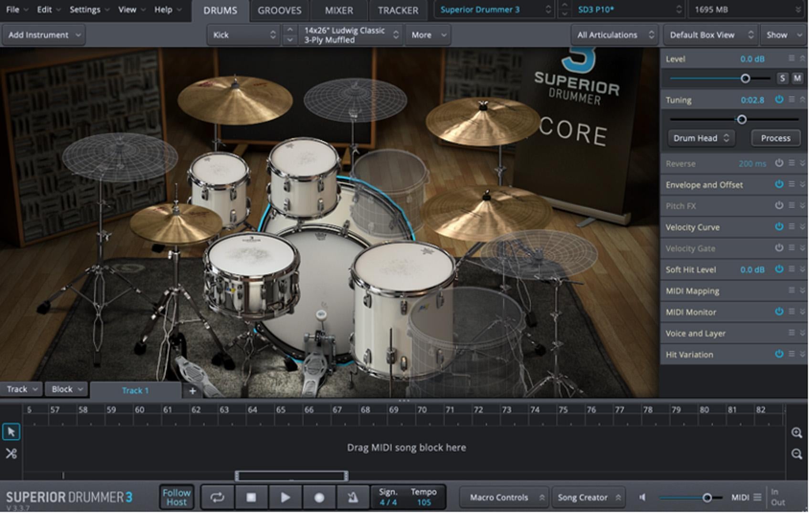Viewport: 812px width, 516px height.
Task: Click the Record icon
Action: coord(318,497)
